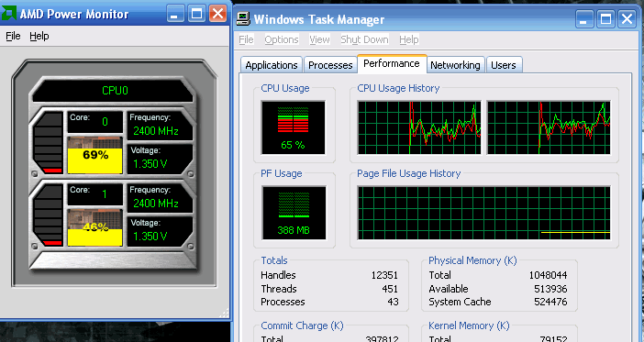644x342 pixels.
Task: Click the AMD Power Monitor title bar logo
Action: click(8, 13)
